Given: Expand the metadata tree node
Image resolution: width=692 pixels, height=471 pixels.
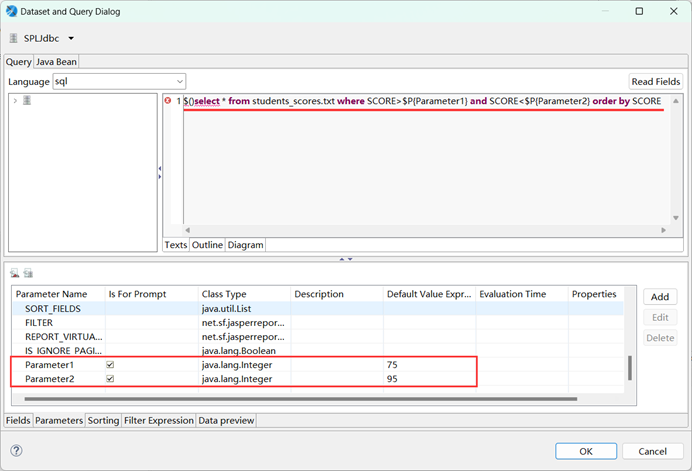Looking at the screenshot, I should click(x=14, y=101).
